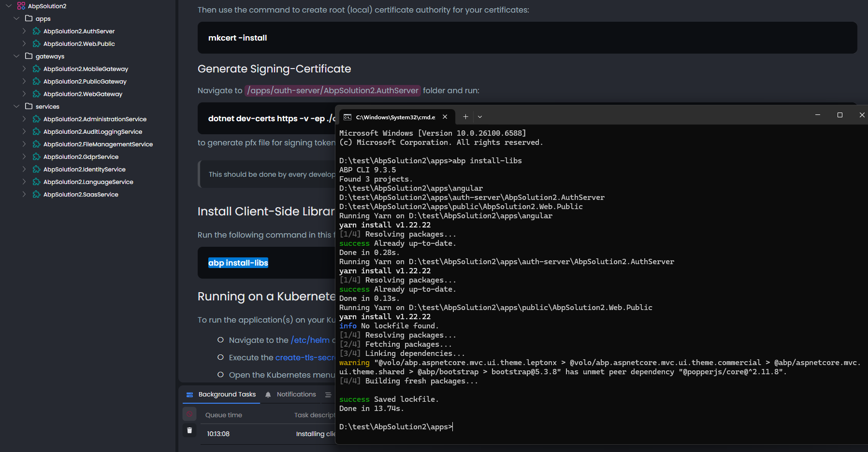Switch to the Notifications tab
The height and width of the screenshot is (452, 868).
pos(296,395)
